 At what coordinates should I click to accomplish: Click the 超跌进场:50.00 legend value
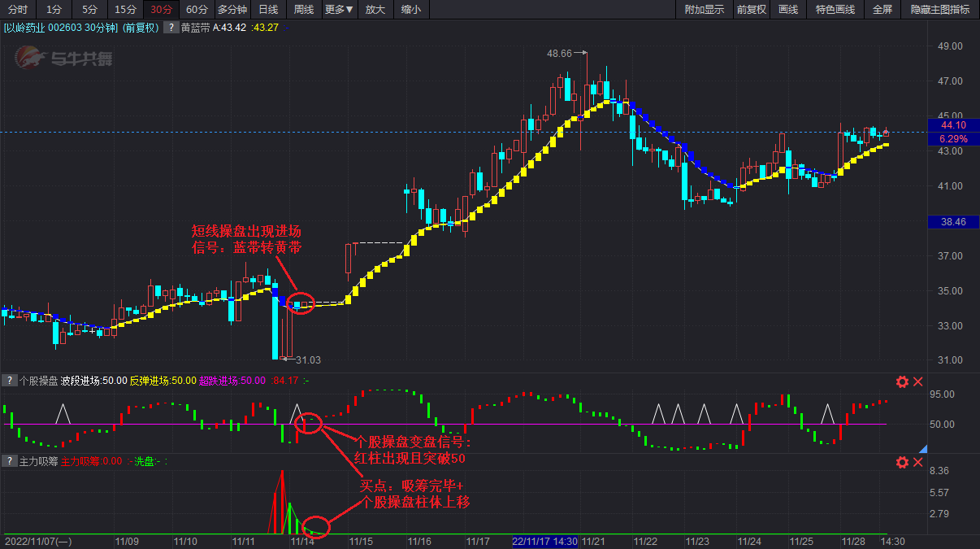coord(232,381)
